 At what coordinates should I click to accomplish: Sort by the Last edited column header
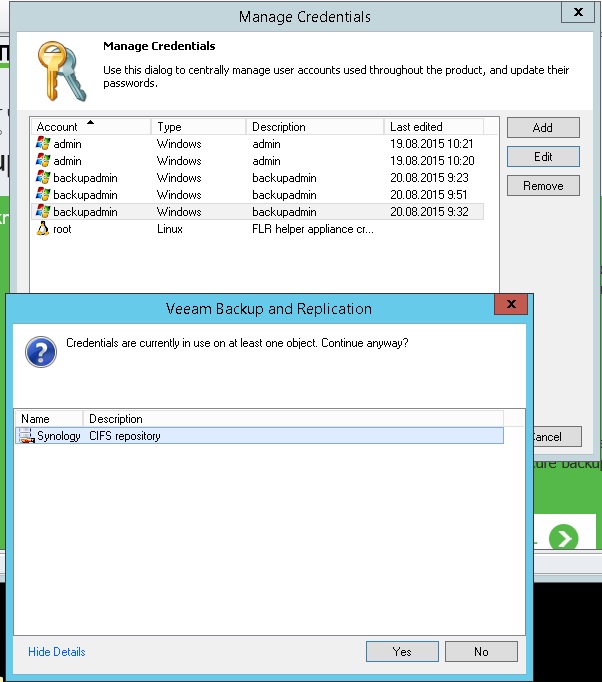click(434, 127)
